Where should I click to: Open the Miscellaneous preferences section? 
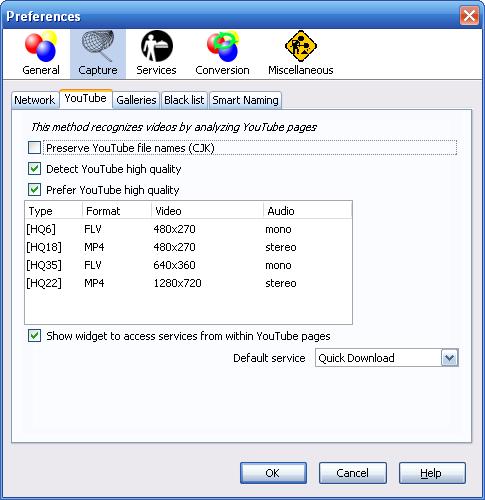[301, 53]
